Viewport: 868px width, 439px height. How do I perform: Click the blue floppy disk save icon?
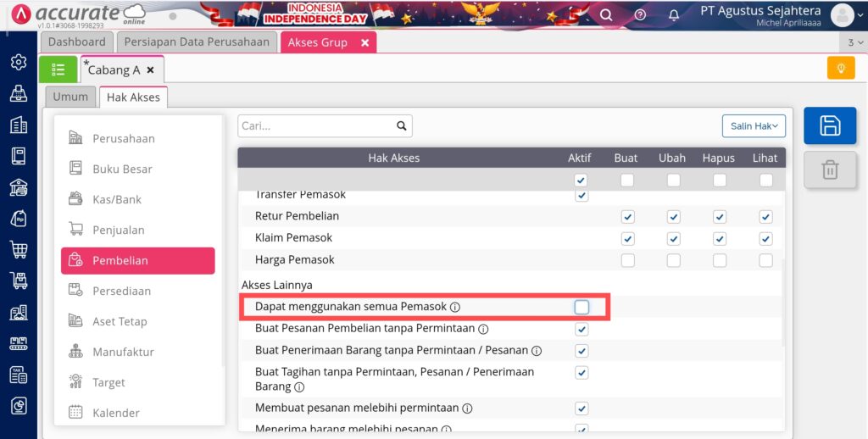830,125
